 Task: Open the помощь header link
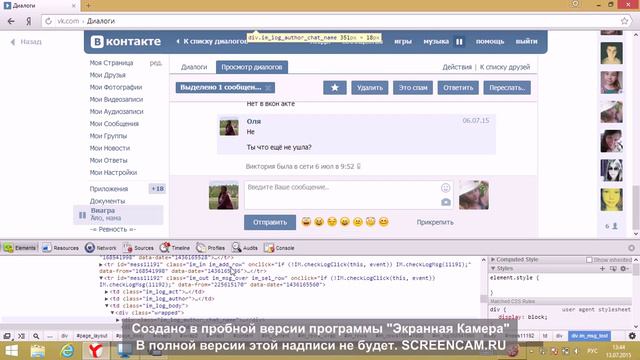490,41
